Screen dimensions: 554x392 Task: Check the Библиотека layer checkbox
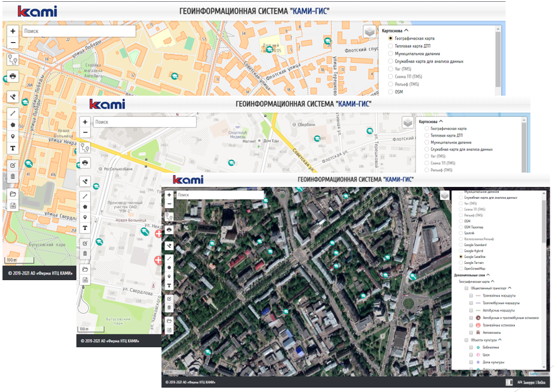tap(471, 347)
